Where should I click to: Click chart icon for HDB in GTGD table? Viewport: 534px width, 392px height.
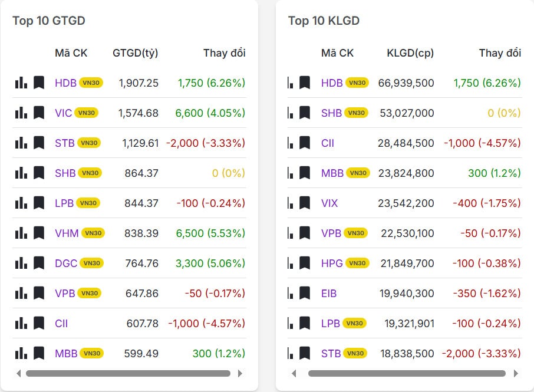click(x=21, y=83)
